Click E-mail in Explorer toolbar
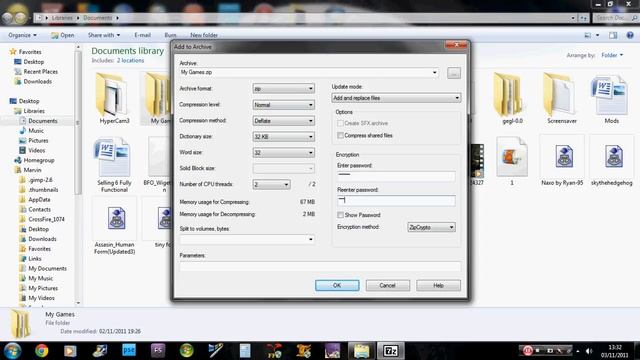 point(142,35)
